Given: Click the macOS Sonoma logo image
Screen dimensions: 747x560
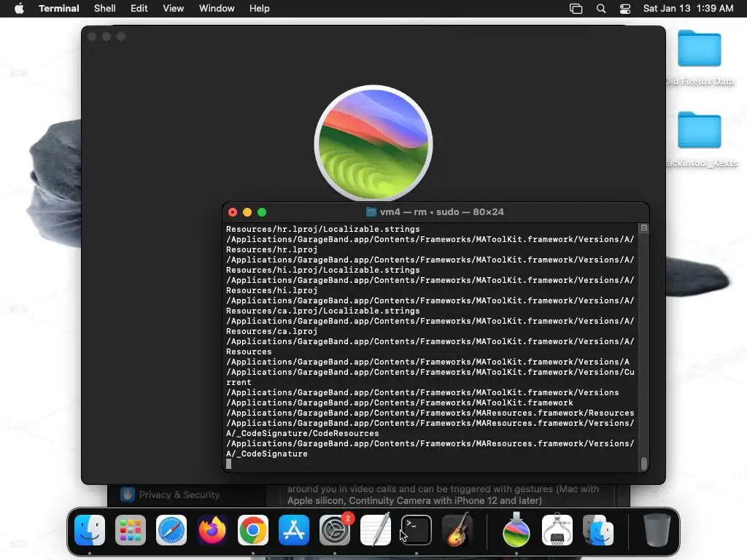Looking at the screenshot, I should pos(373,144).
